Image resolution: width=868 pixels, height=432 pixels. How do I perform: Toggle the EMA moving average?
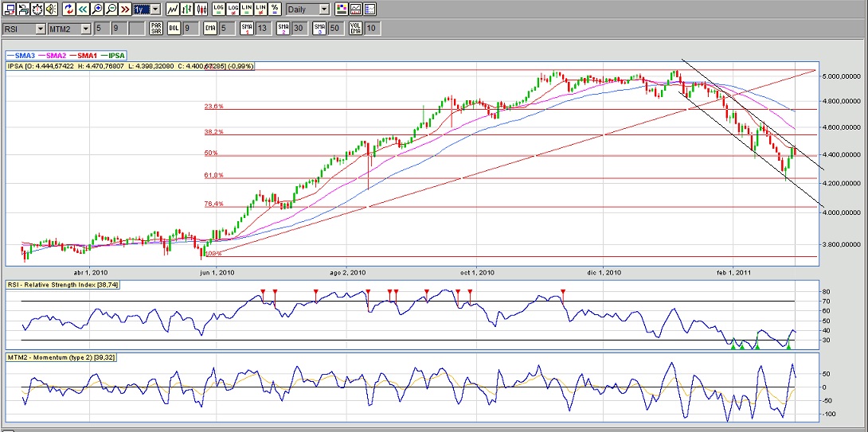pyautogui.click(x=209, y=29)
